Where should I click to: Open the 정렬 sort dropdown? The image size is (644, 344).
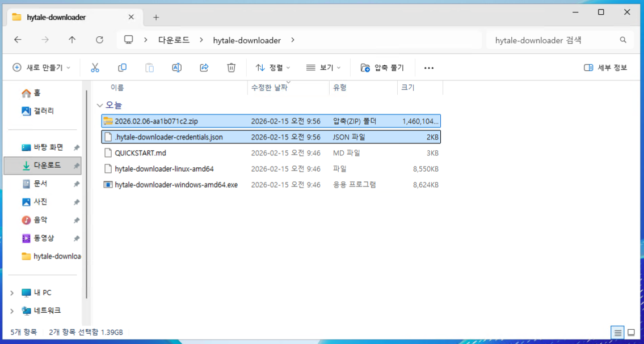(273, 67)
